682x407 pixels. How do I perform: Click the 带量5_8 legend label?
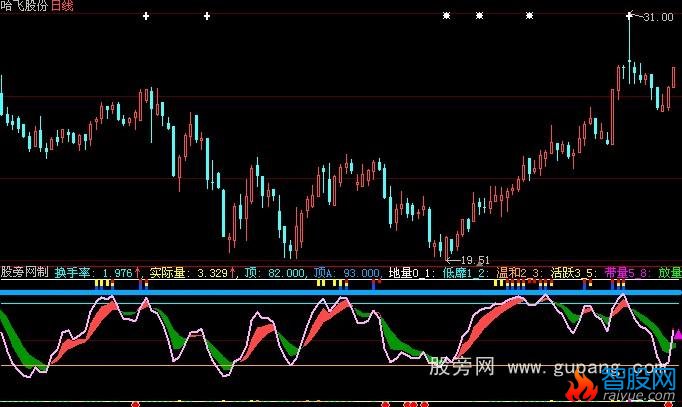tap(627, 273)
